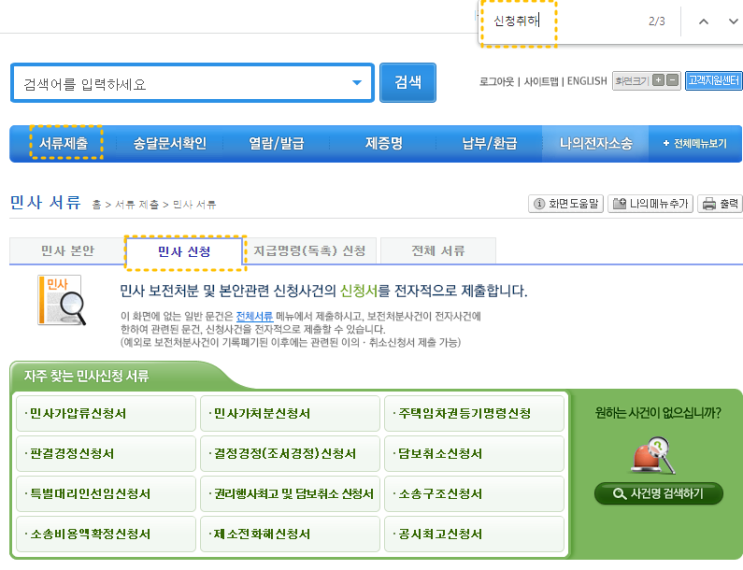The height and width of the screenshot is (570, 743).
Task: Click the 나의메뉴추가 button
Action: coord(650,204)
